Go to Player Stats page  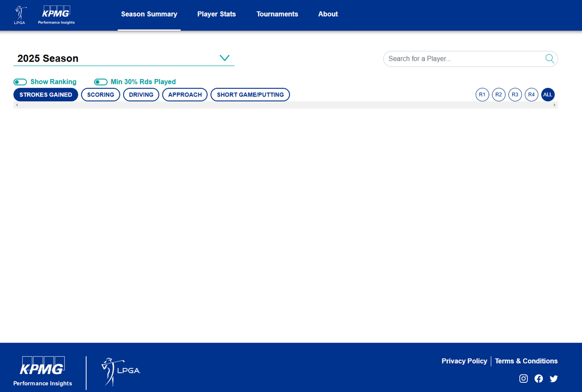click(x=216, y=14)
